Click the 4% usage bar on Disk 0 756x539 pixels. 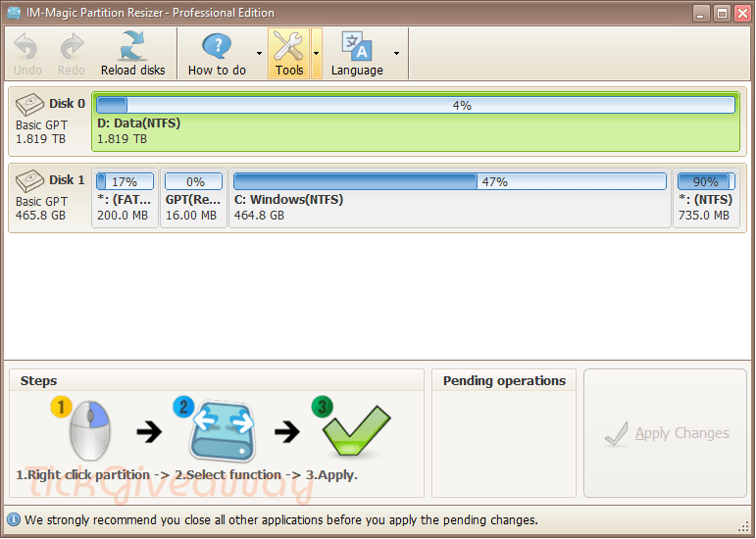click(x=416, y=105)
